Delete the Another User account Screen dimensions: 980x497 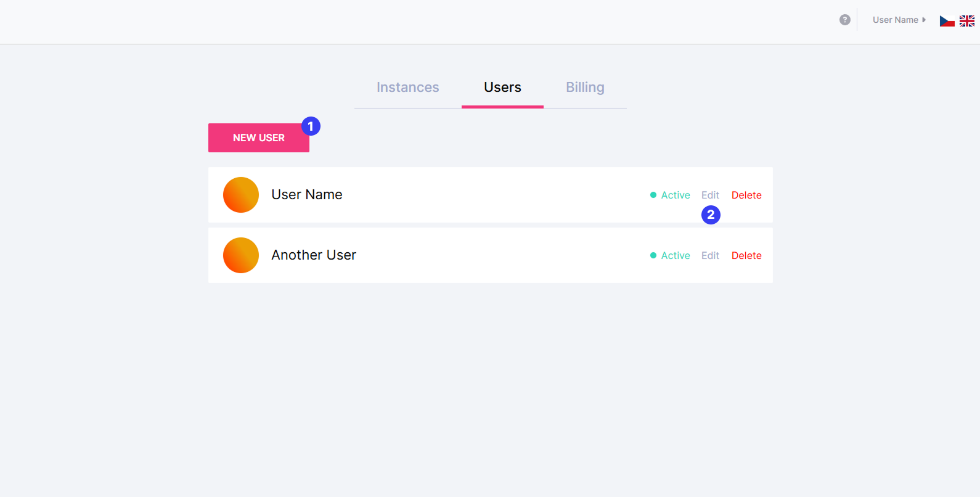click(x=746, y=255)
